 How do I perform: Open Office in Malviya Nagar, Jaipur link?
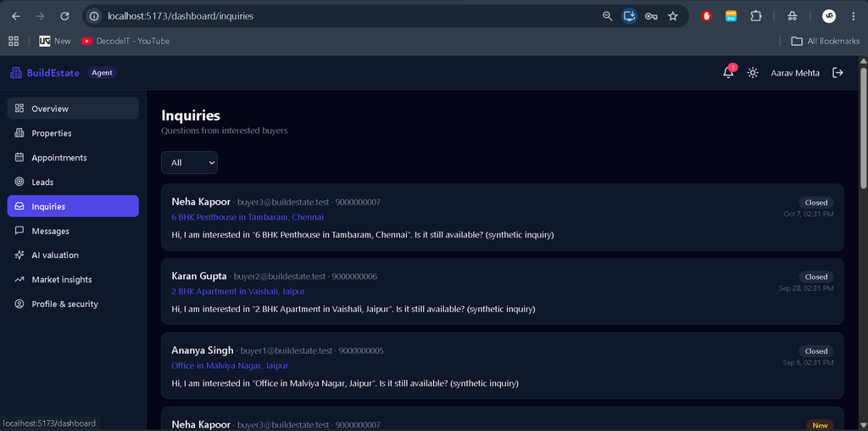click(230, 365)
